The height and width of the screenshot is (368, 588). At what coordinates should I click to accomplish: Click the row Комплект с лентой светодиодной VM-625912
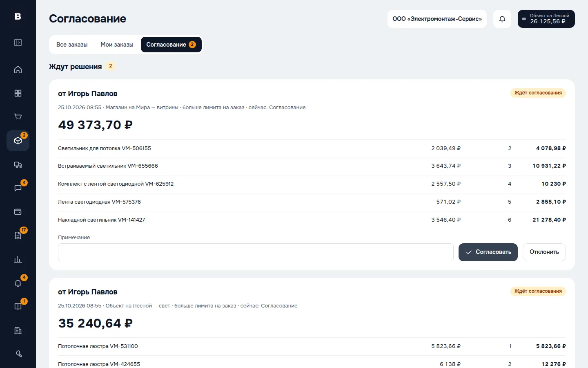pos(312,184)
